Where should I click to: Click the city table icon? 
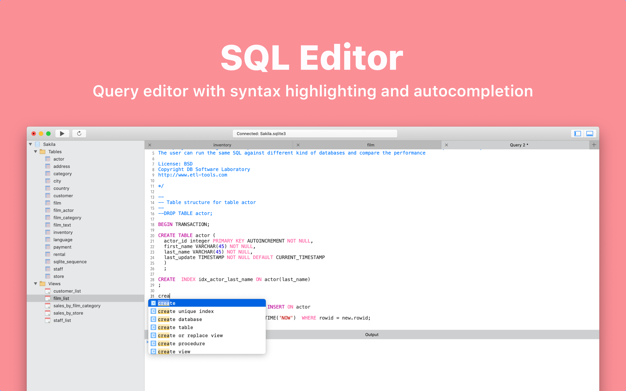tap(48, 181)
